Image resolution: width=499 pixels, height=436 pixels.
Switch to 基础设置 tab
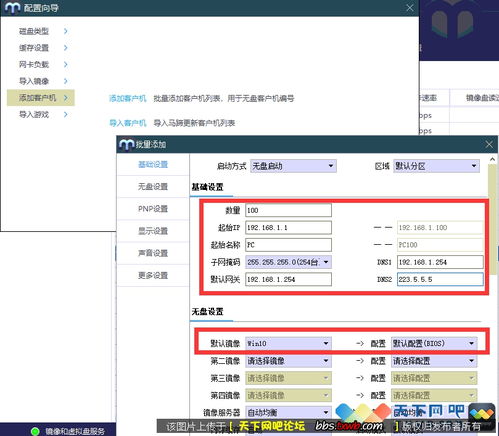click(x=153, y=165)
